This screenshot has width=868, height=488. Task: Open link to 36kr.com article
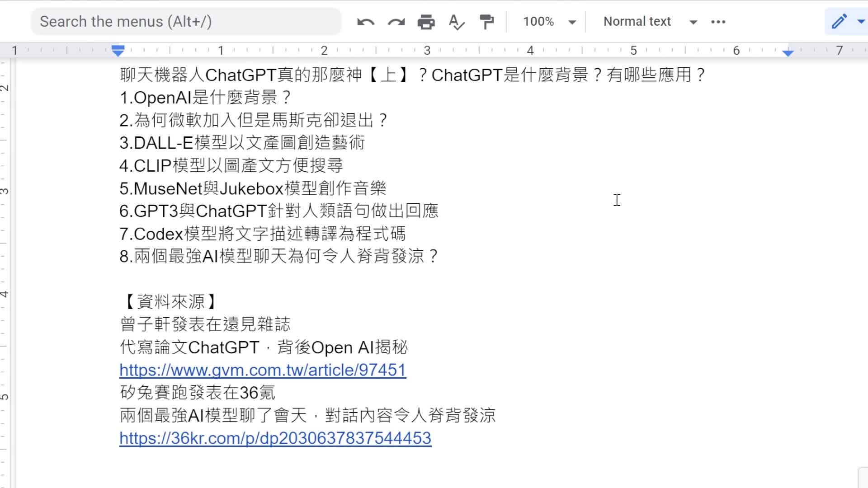(275, 438)
